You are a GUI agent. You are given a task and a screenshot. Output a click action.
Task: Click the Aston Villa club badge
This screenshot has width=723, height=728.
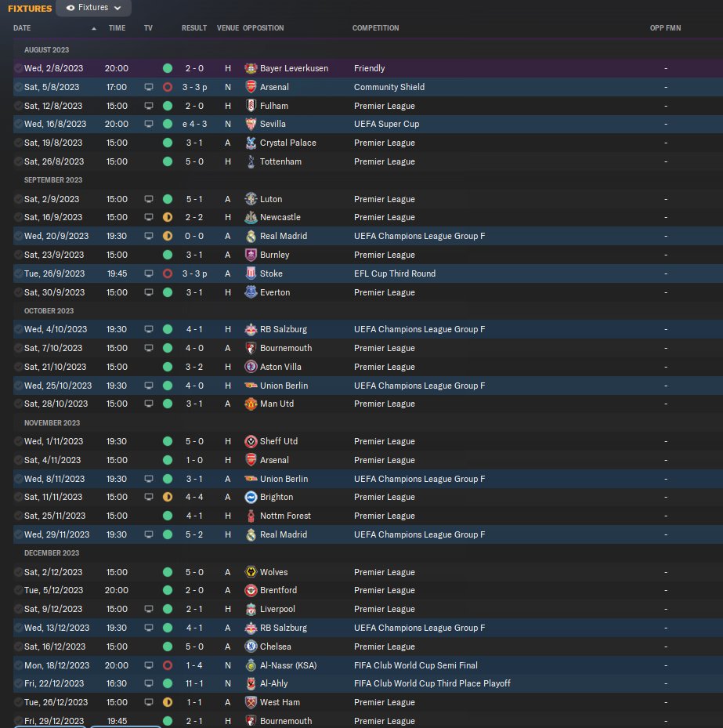(x=251, y=367)
